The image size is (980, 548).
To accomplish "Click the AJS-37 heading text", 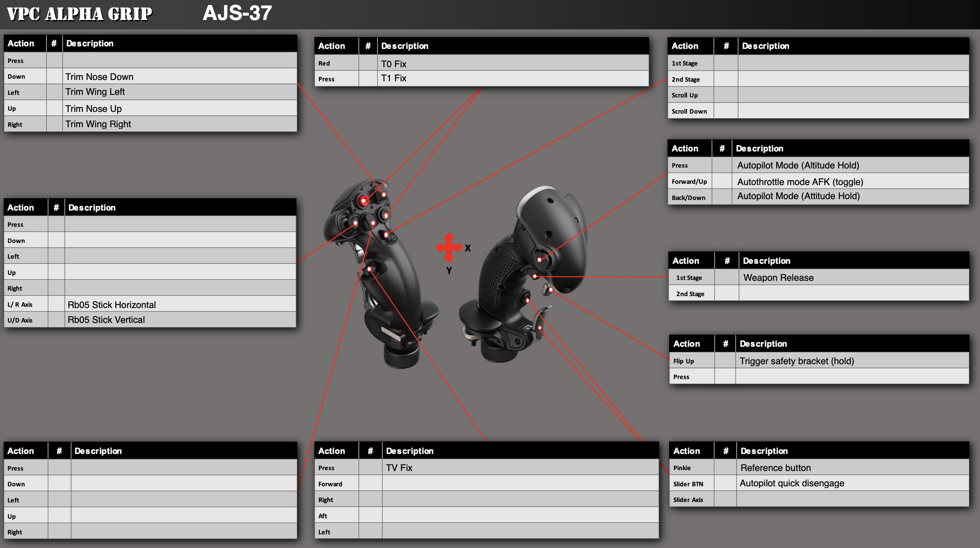I will [237, 13].
